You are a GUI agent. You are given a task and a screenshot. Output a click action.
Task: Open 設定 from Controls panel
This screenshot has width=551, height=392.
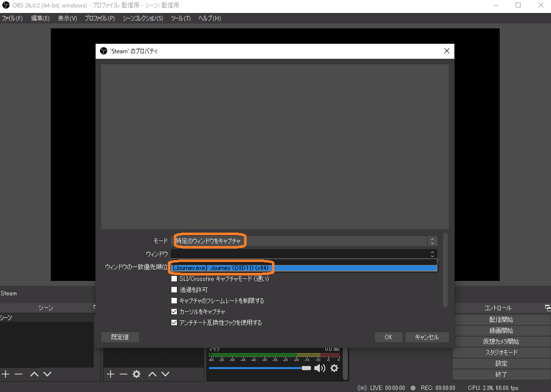click(502, 364)
